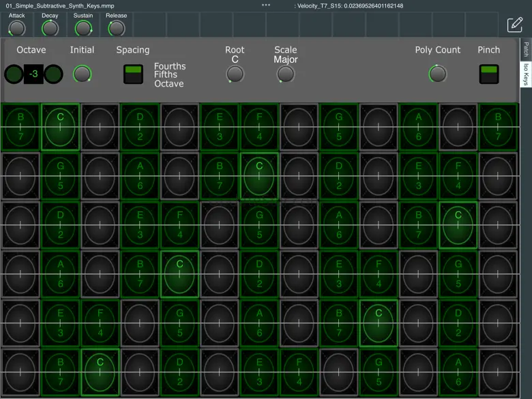Play the E 3 key in the fifth row
Viewport: 532px width, 399px height.
coord(60,323)
